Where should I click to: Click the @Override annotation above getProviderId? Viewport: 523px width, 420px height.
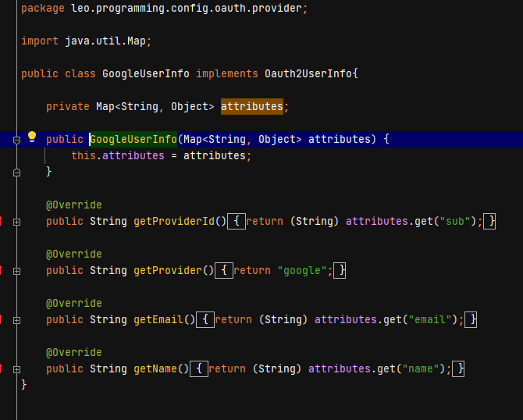(x=74, y=205)
